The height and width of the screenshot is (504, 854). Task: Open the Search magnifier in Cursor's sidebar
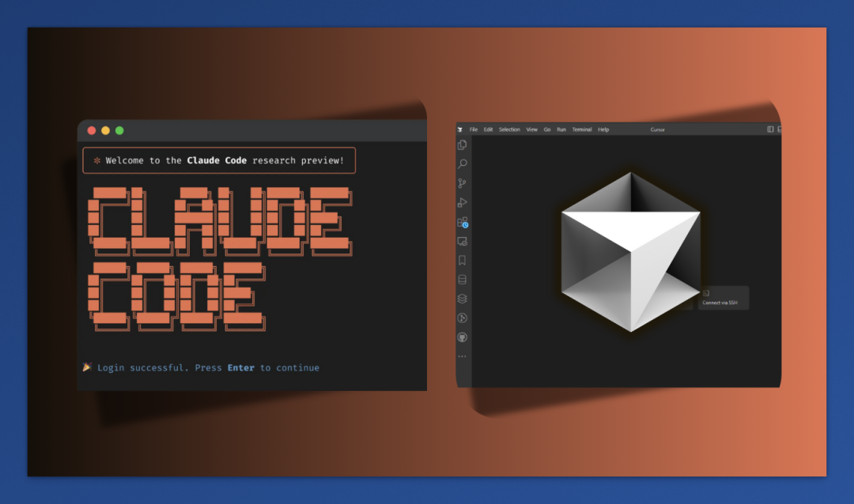tap(462, 164)
